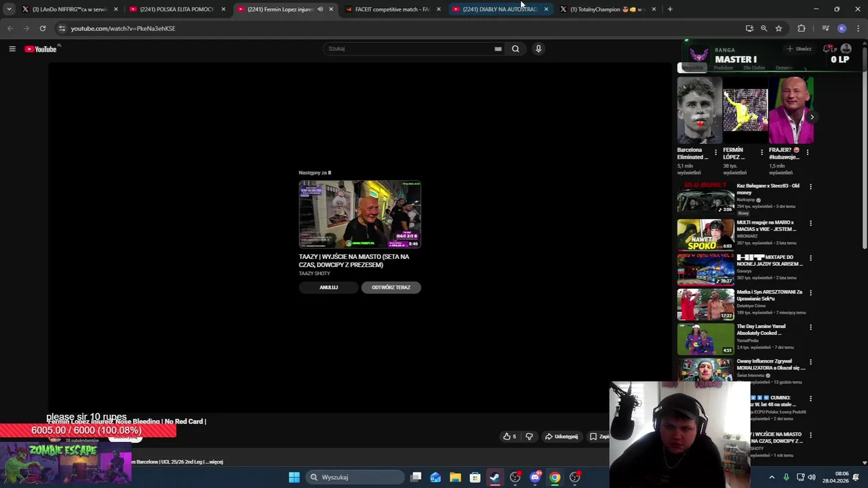Open options for Matka i Syn video
Viewport: 868px width, 488px height.
click(x=810, y=293)
